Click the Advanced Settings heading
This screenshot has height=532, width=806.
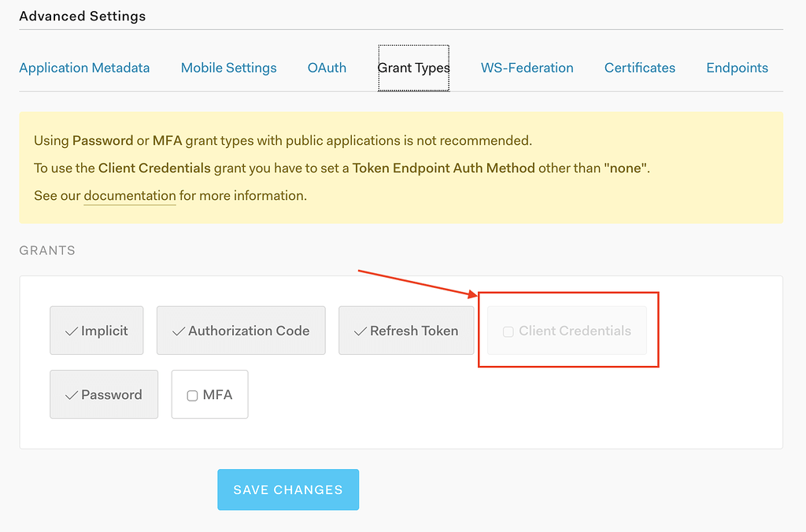[82, 16]
